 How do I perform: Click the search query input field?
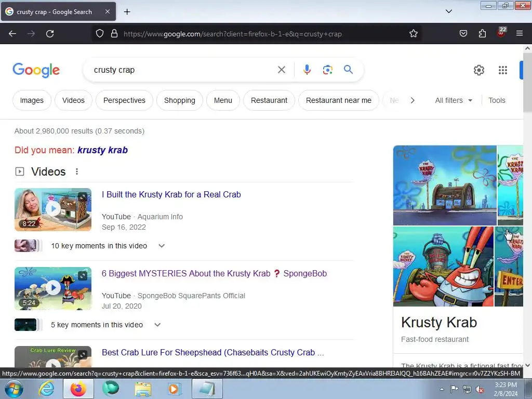click(183, 70)
